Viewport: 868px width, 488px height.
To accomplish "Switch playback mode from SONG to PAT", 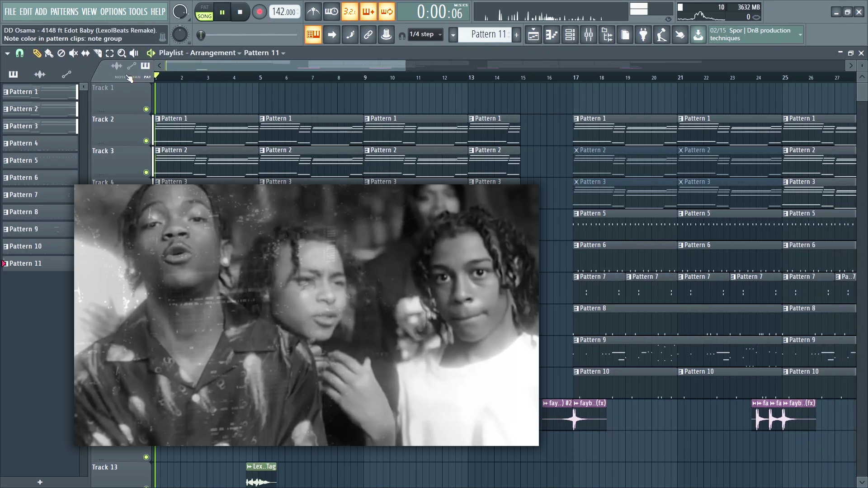I will [x=204, y=8].
